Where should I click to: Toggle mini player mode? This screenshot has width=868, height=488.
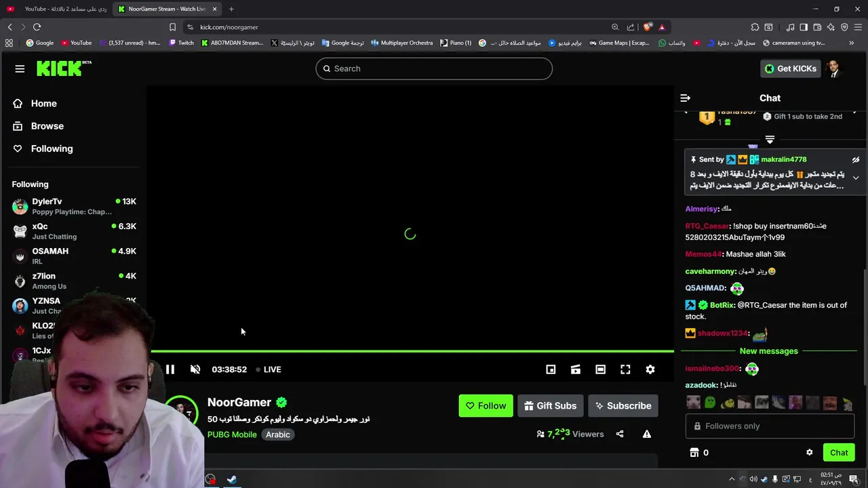point(551,369)
